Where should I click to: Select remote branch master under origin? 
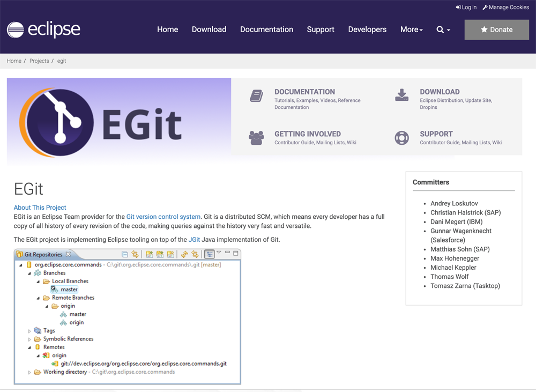pos(78,314)
